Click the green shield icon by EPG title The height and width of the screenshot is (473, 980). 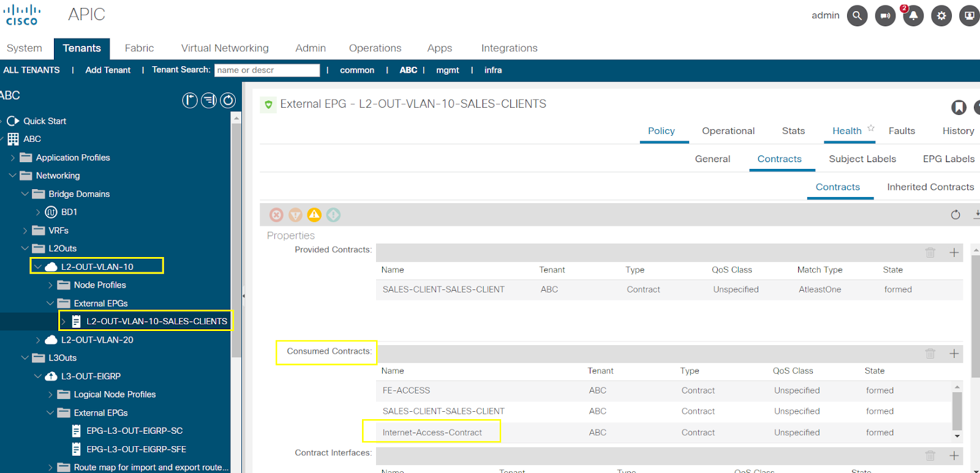[x=268, y=105]
